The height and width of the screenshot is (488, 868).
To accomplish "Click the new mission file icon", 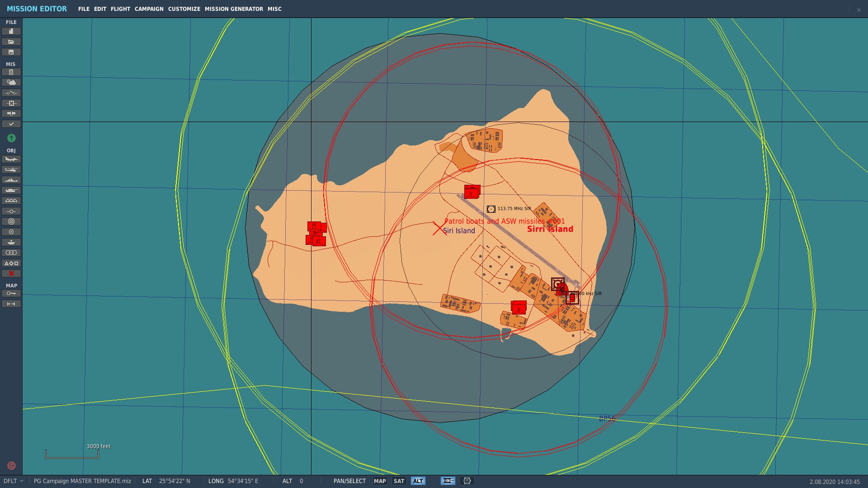I will [x=11, y=31].
